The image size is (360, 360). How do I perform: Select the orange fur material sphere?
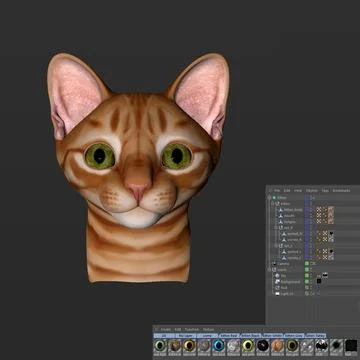pyautogui.click(x=277, y=346)
